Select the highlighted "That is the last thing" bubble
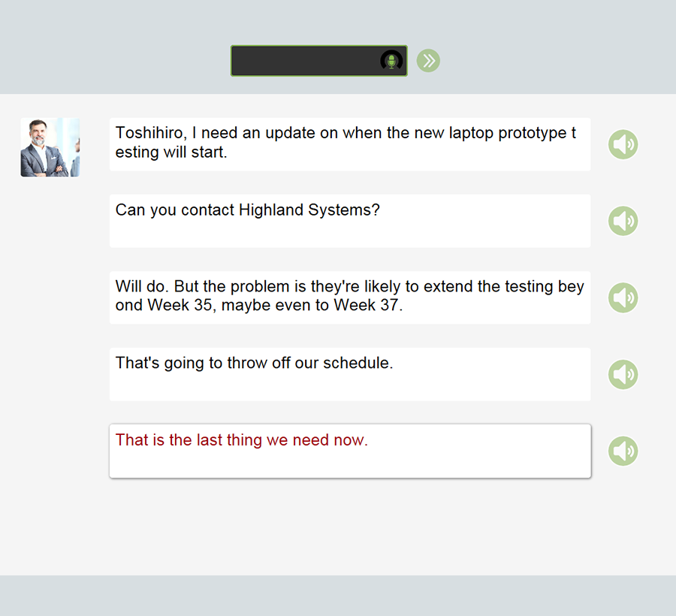 (349, 451)
